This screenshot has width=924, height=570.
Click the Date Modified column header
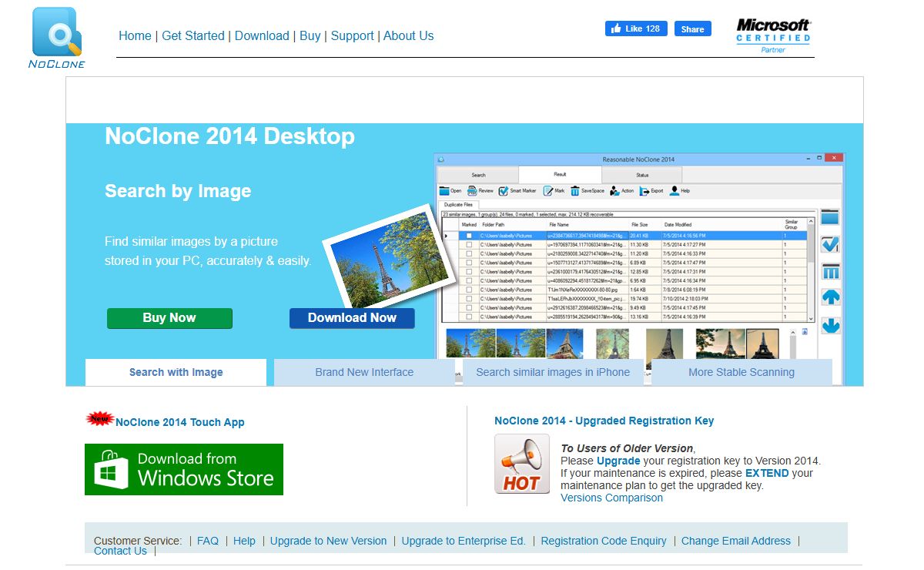point(721,225)
